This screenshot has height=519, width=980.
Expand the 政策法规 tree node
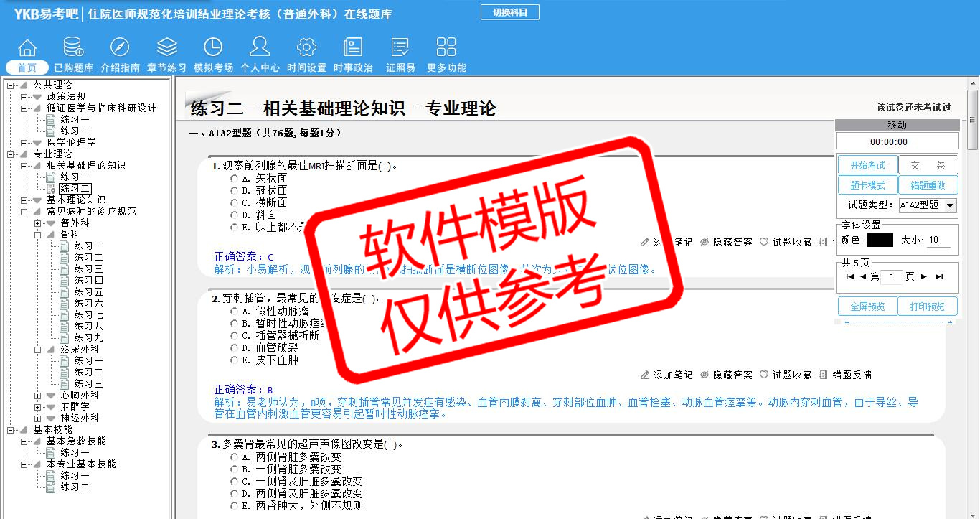pyautogui.click(x=24, y=97)
